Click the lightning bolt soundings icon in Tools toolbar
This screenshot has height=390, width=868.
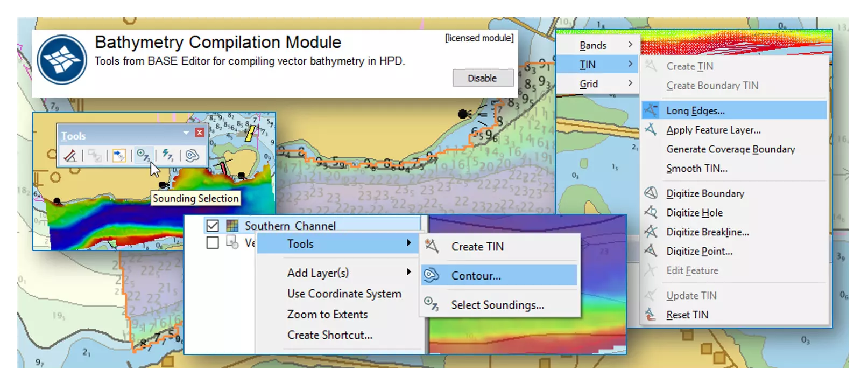(x=167, y=156)
